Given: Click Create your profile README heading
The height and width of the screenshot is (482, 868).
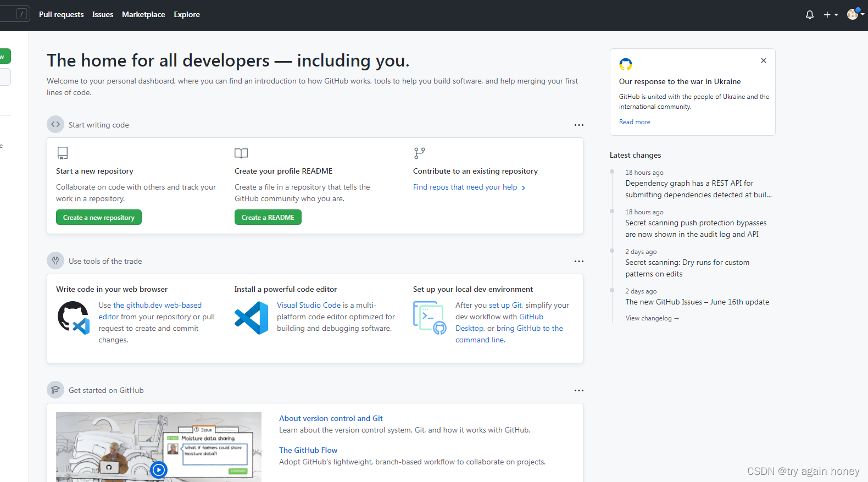Looking at the screenshot, I should (283, 171).
